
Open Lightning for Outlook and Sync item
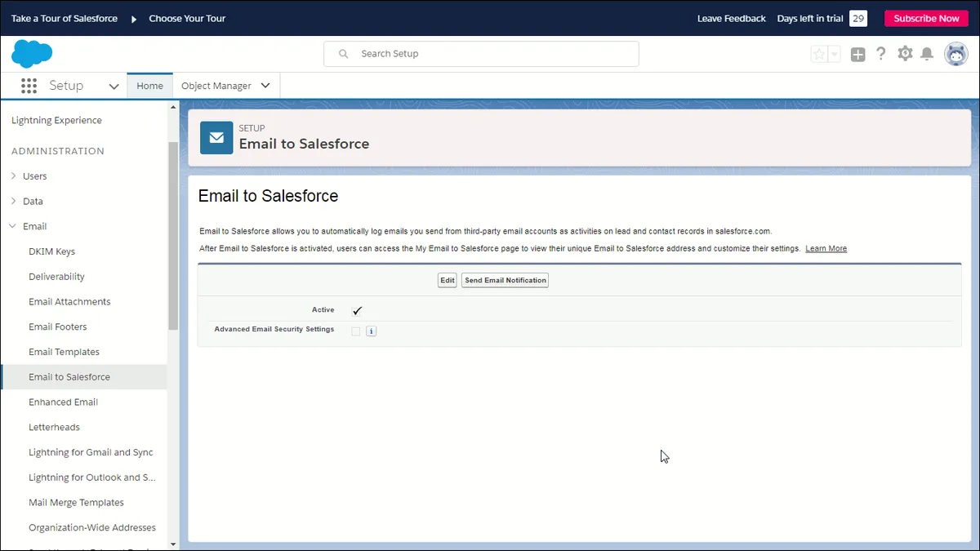tap(92, 478)
